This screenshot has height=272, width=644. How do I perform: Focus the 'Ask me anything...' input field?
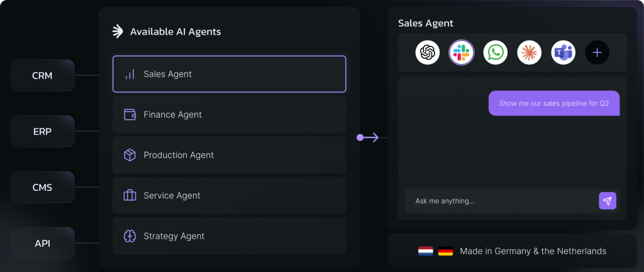[x=501, y=201]
